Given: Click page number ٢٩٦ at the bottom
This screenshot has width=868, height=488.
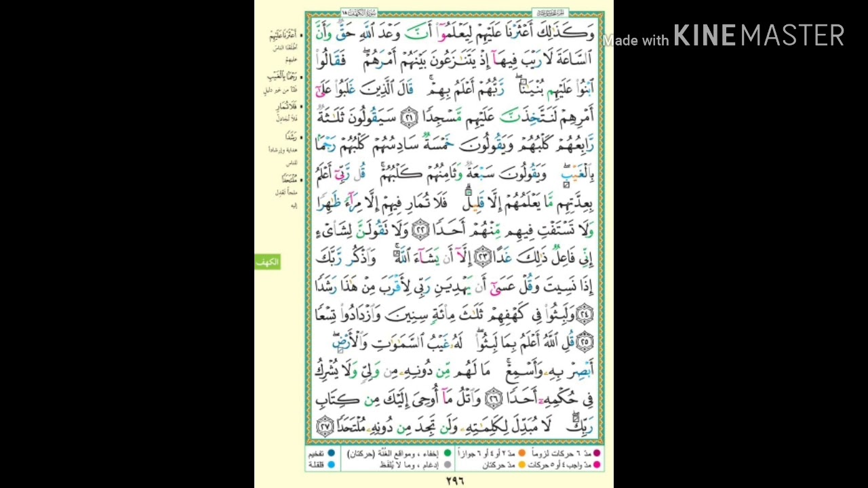Looking at the screenshot, I should pos(454,481).
